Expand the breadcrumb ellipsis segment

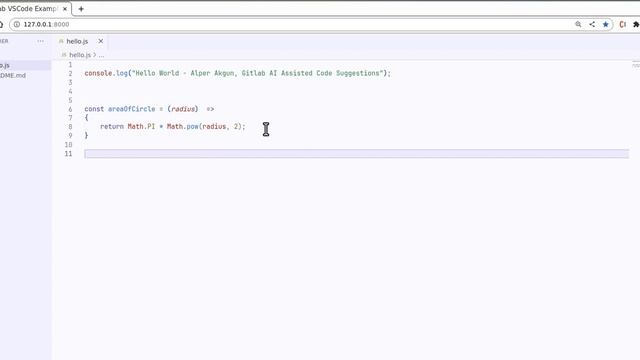(102, 55)
